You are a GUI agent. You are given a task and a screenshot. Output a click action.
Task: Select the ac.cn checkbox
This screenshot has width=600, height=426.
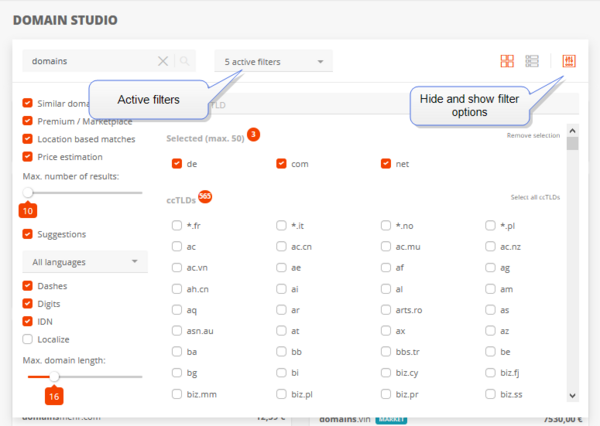tap(281, 246)
